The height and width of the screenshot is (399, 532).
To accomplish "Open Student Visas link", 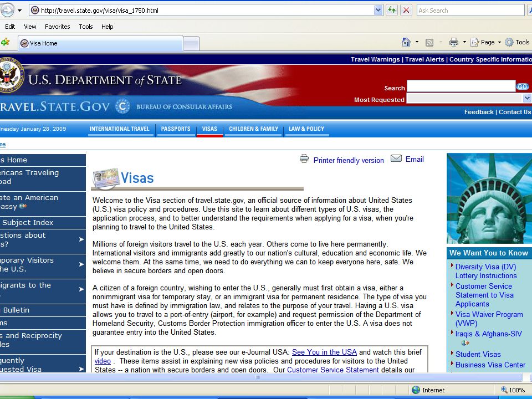I will (x=478, y=354).
